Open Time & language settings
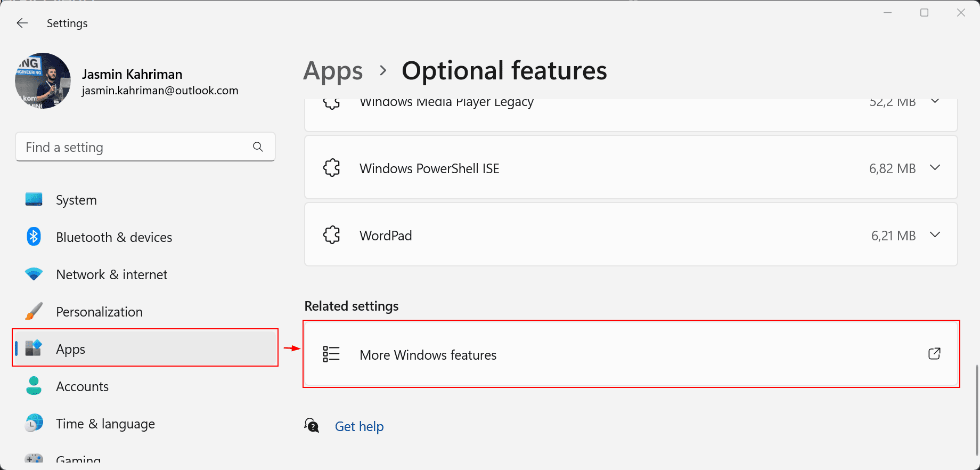 pyautogui.click(x=145, y=424)
